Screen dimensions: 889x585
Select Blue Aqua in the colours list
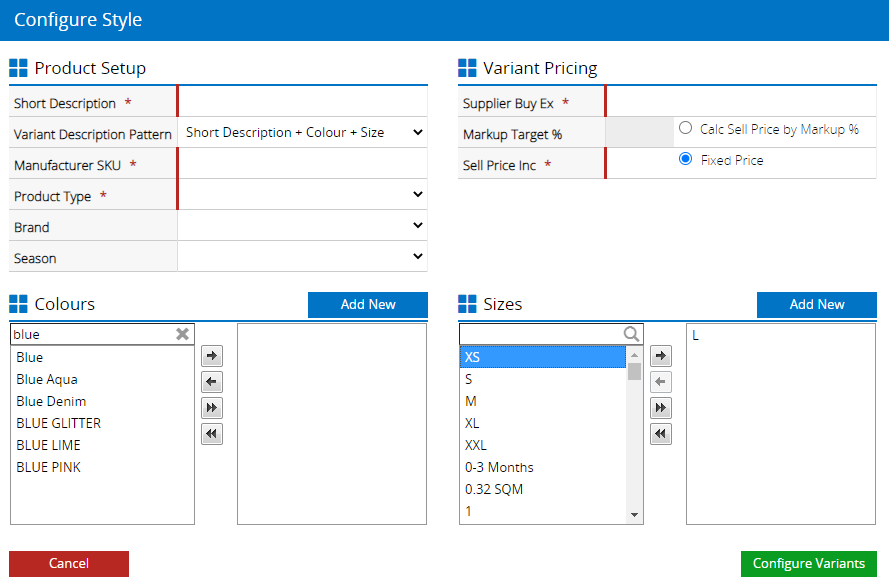click(x=102, y=379)
